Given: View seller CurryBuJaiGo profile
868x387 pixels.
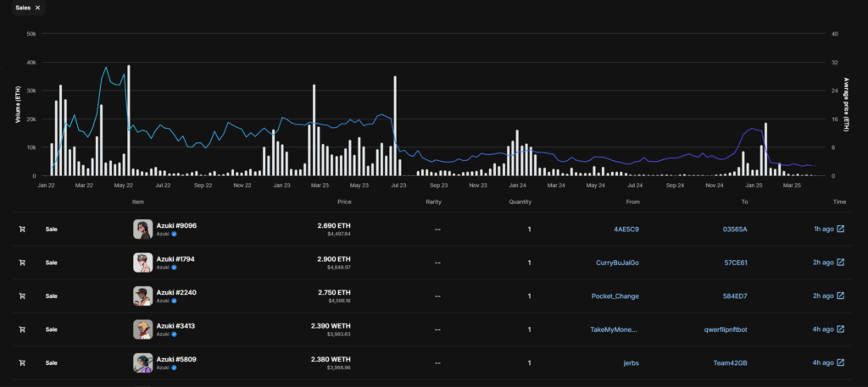Looking at the screenshot, I should pos(617,263).
